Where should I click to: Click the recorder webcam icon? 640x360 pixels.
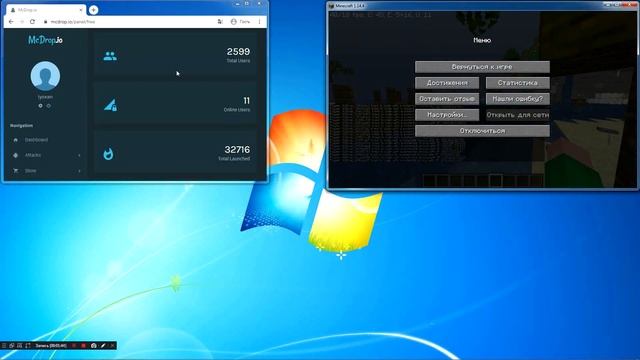(94, 346)
